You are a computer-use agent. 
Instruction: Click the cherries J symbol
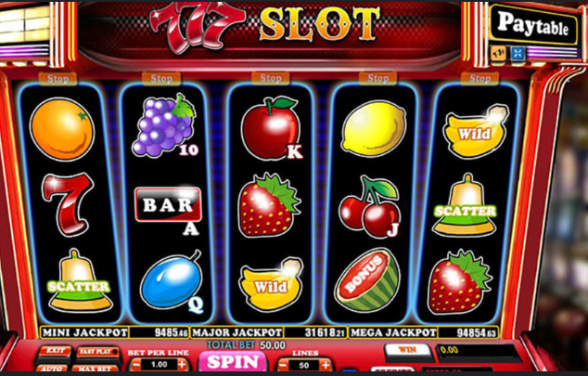click(370, 207)
